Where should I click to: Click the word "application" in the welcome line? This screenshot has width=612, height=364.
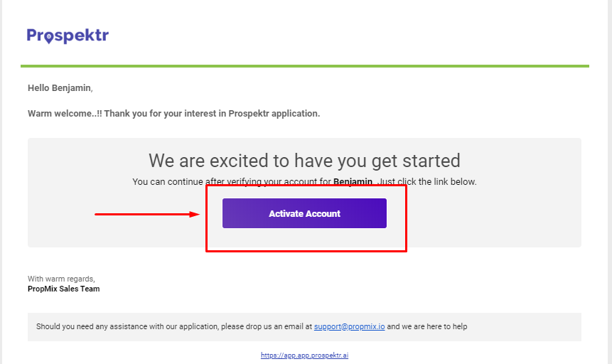point(296,114)
